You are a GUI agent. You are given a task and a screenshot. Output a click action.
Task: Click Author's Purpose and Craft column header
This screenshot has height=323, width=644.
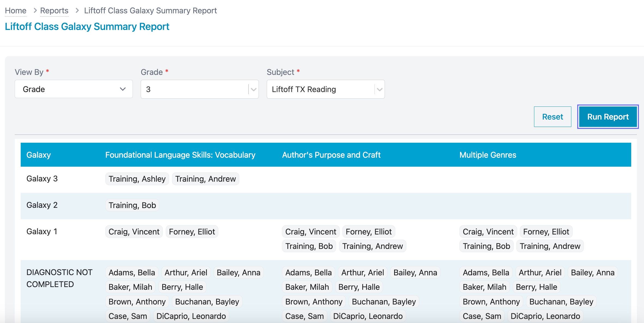tap(331, 155)
